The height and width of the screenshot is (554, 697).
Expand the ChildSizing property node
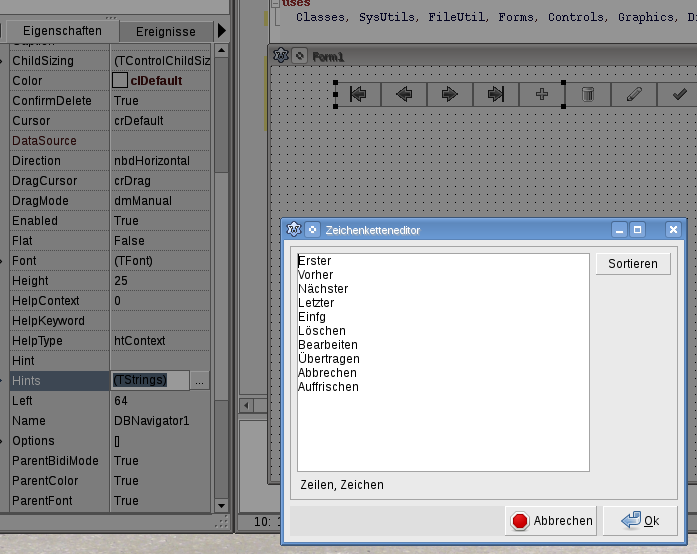click(5, 61)
